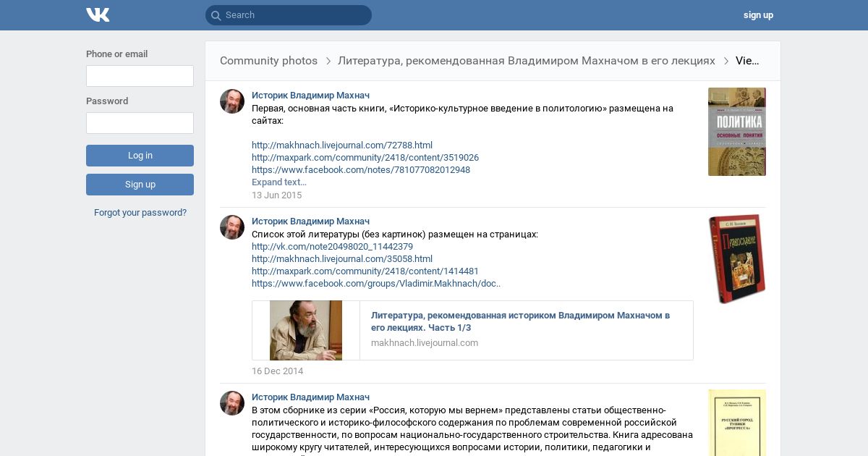Select the truncated Vie... breadcrumb item
The height and width of the screenshot is (456, 868).
point(747,61)
